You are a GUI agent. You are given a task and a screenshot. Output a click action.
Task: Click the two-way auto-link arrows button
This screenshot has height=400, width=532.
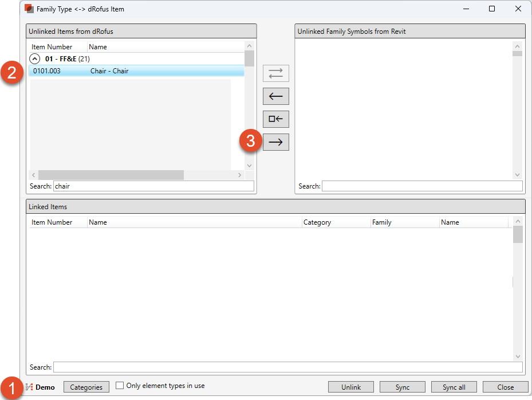[275, 73]
